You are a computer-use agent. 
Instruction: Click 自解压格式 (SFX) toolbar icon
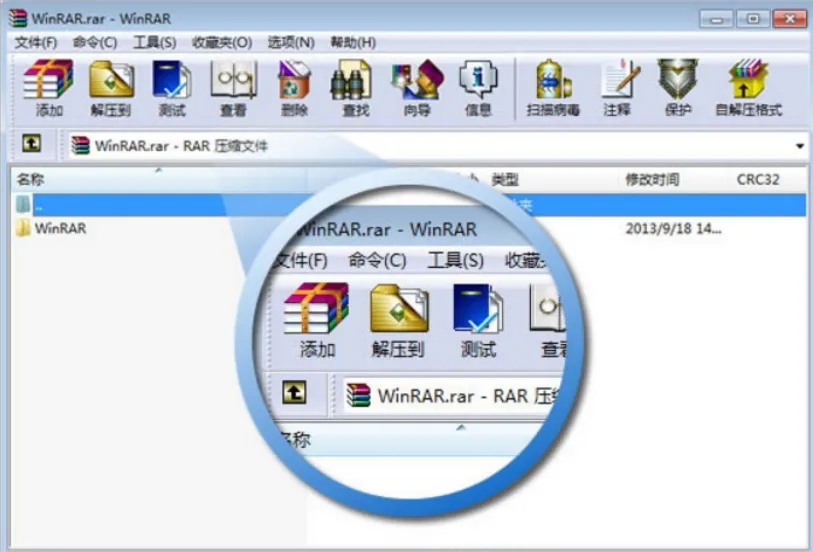tap(748, 87)
